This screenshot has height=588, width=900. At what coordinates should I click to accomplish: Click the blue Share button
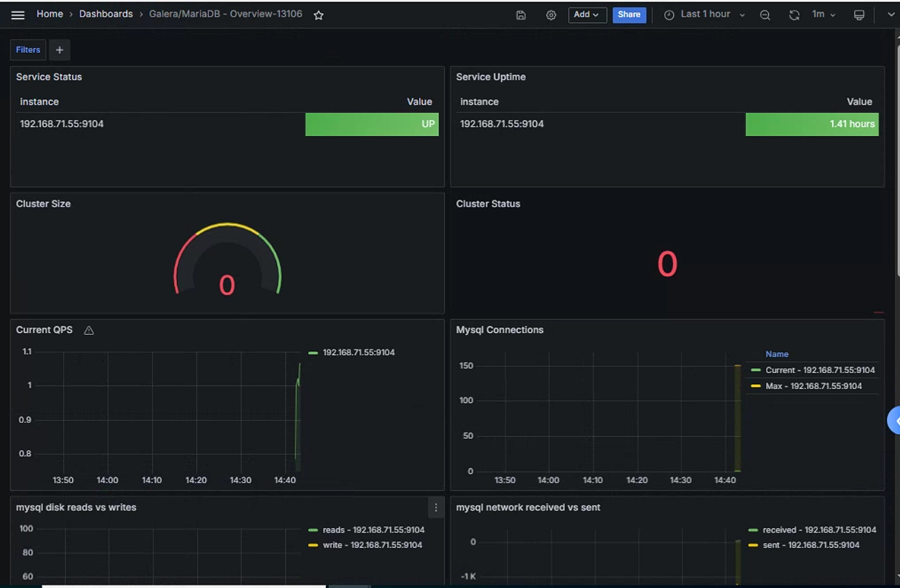(629, 15)
